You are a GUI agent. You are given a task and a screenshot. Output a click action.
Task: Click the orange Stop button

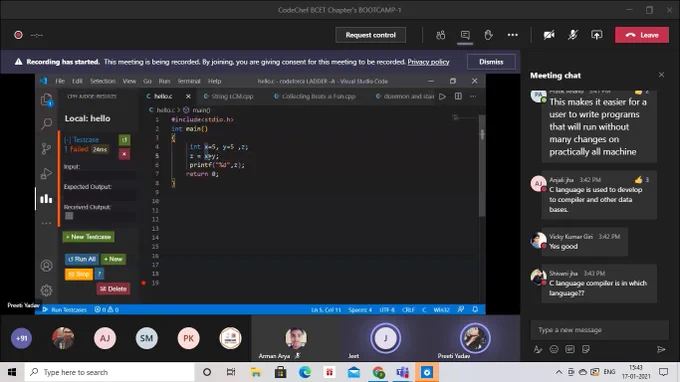click(x=78, y=274)
